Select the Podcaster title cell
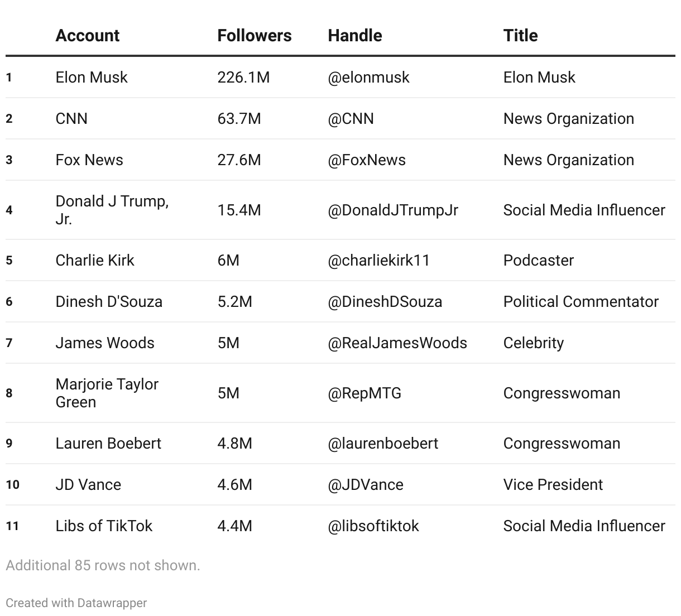The width and height of the screenshot is (681, 616). pos(538,261)
